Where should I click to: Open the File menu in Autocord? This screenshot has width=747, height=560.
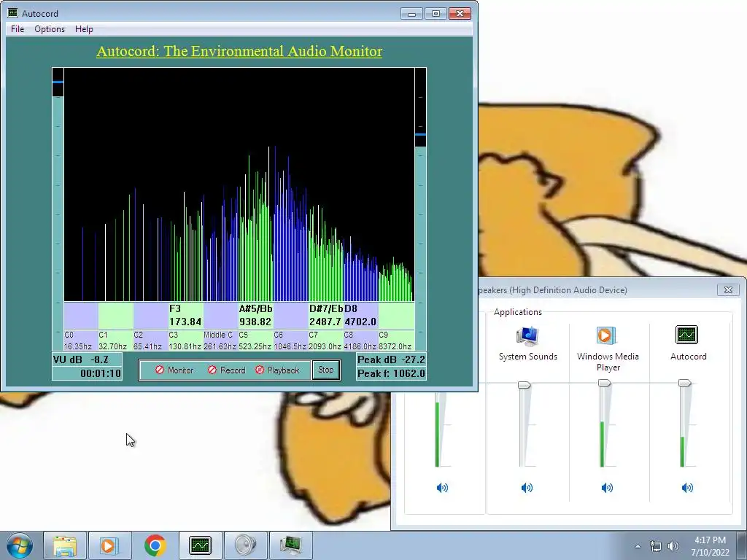18,29
